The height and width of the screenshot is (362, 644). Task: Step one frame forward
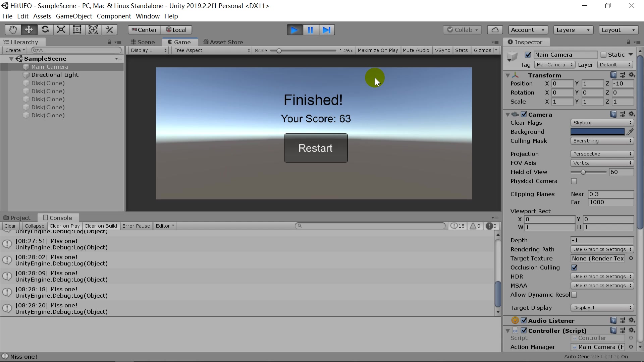point(327,29)
